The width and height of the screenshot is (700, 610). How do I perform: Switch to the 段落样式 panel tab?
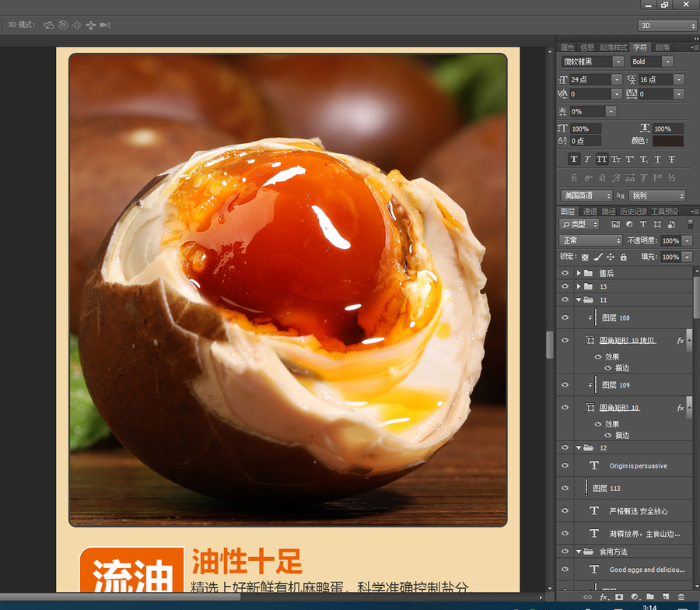[x=614, y=47]
